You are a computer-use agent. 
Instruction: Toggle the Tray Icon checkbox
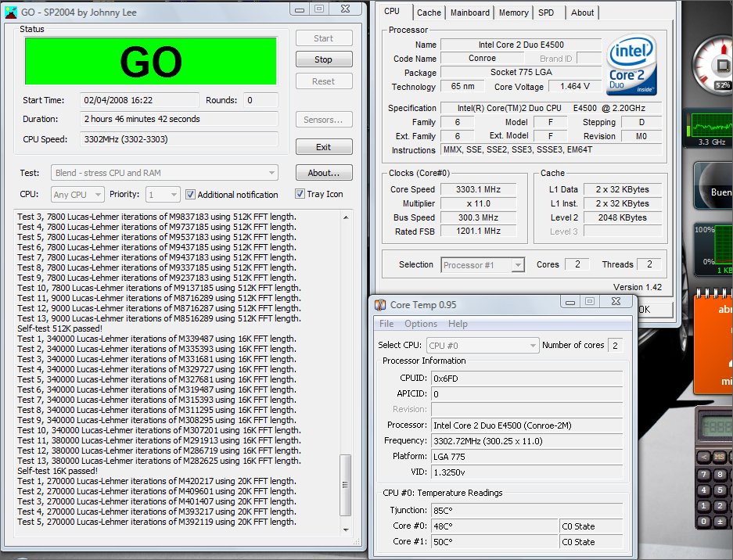[300, 193]
